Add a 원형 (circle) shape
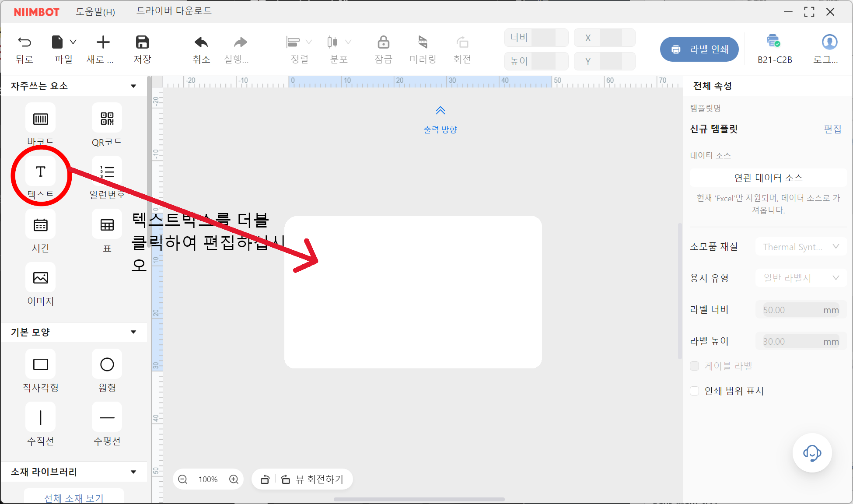Screen dimensions: 853x504 [107, 364]
